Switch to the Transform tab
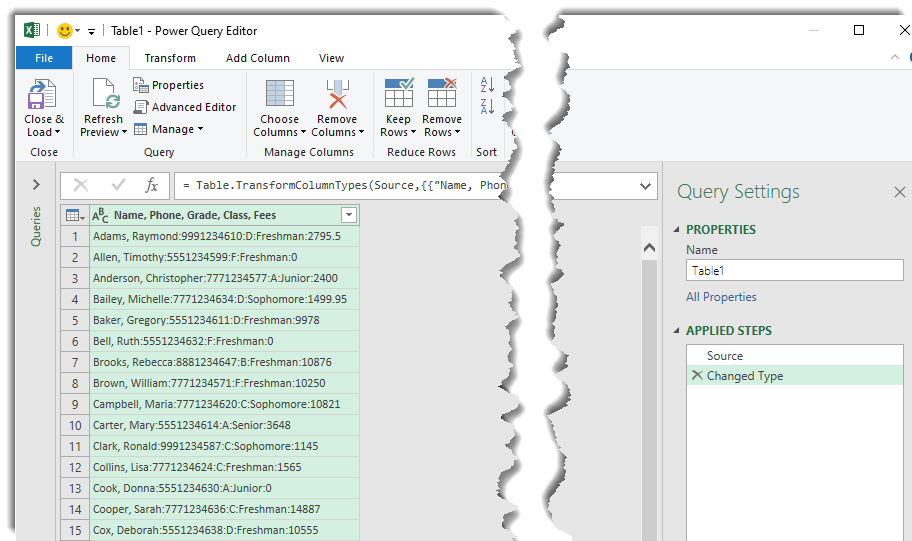Viewport: 912px width, 541px height. pos(170,58)
